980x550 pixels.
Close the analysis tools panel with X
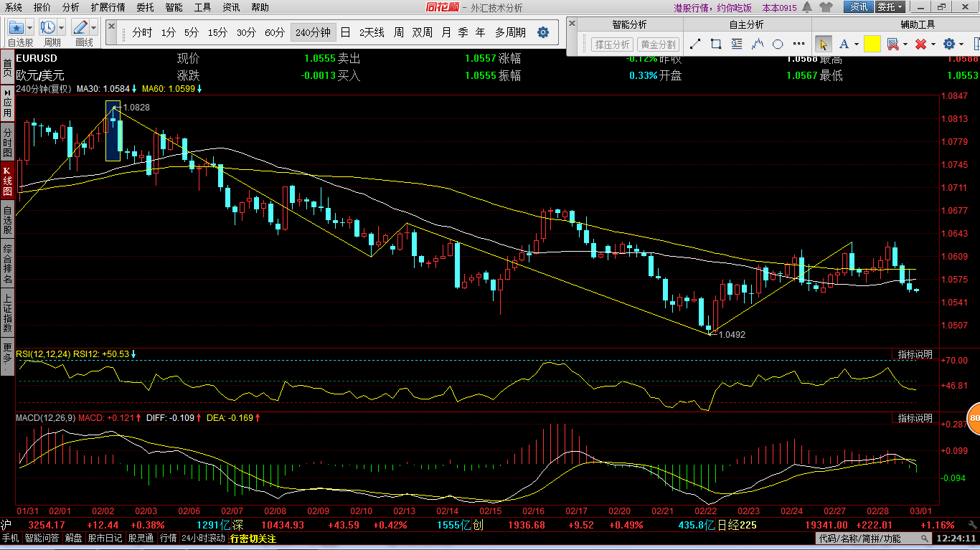pyautogui.click(x=572, y=23)
